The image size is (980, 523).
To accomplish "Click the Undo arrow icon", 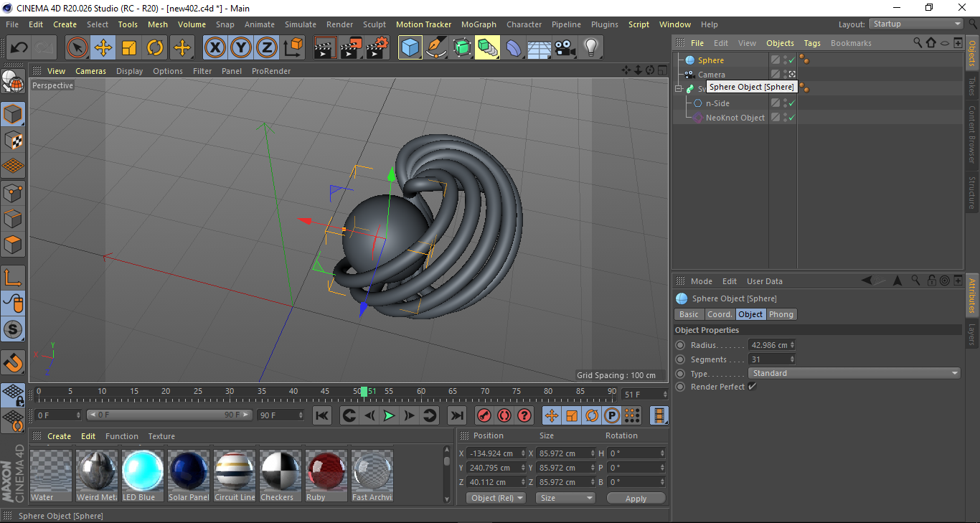I will click(19, 48).
